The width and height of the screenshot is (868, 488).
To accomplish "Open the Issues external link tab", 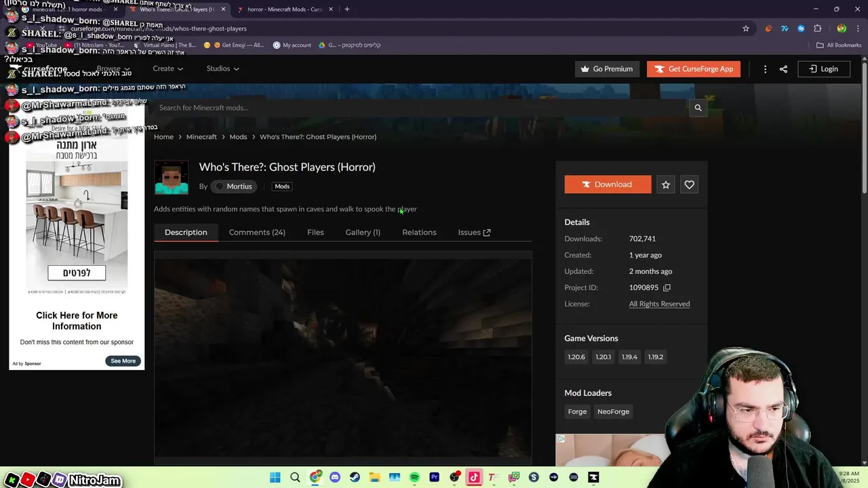I will tap(474, 232).
